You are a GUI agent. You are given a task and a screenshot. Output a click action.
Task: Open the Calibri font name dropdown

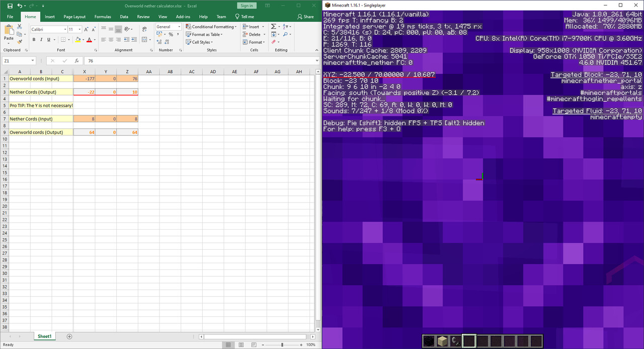65,29
